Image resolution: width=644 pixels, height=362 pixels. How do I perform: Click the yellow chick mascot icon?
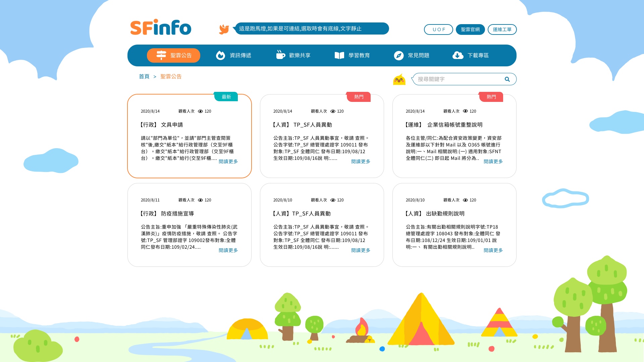(x=399, y=80)
